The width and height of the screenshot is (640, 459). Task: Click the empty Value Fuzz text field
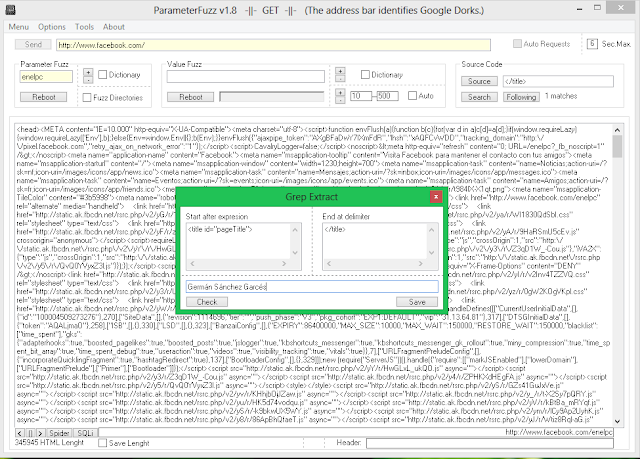[x=246, y=76]
